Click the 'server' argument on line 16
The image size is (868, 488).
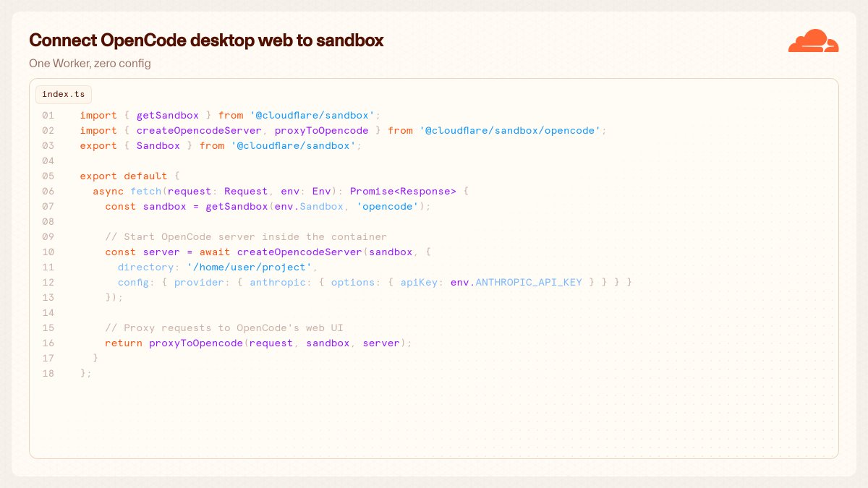[380, 343]
